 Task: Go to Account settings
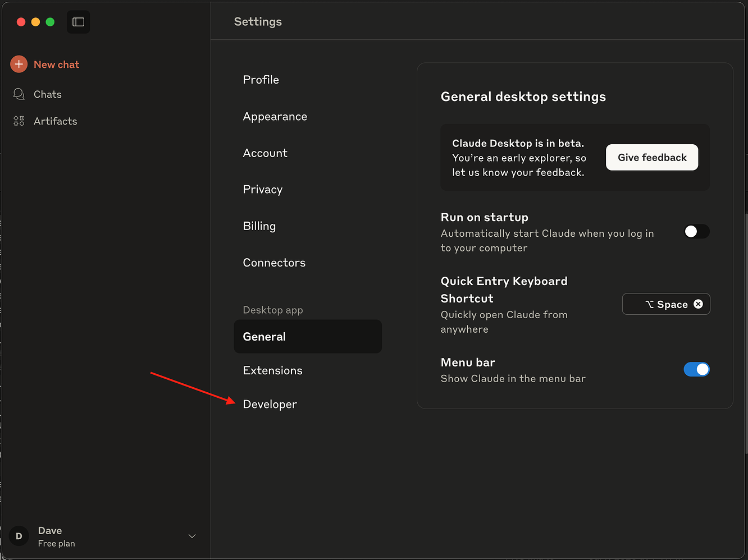pos(265,153)
